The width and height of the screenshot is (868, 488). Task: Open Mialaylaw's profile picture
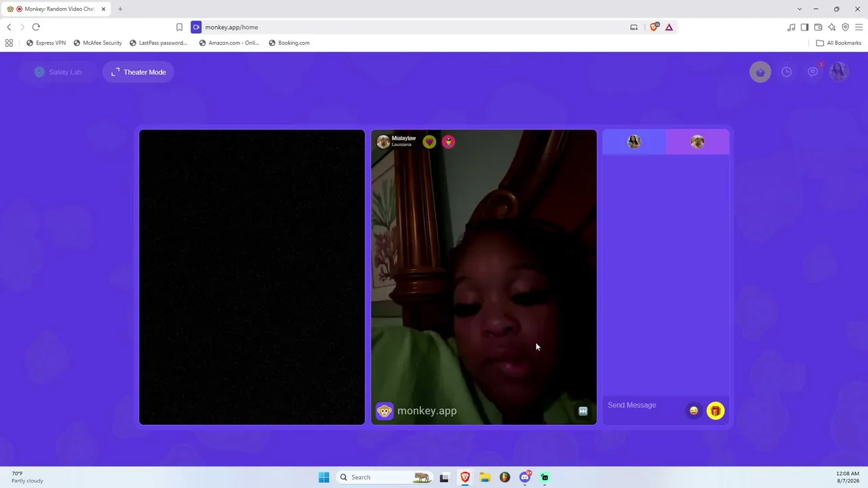point(383,142)
